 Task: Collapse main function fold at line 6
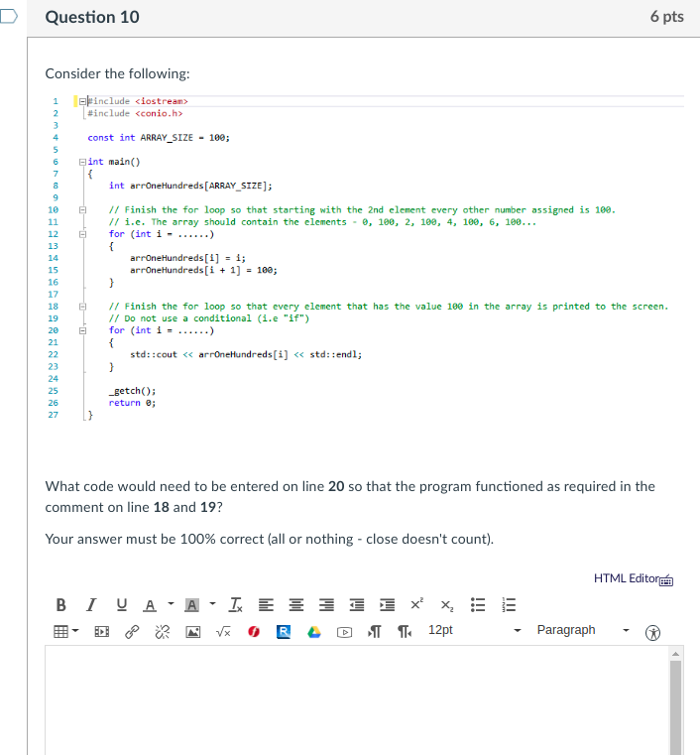coord(82,162)
